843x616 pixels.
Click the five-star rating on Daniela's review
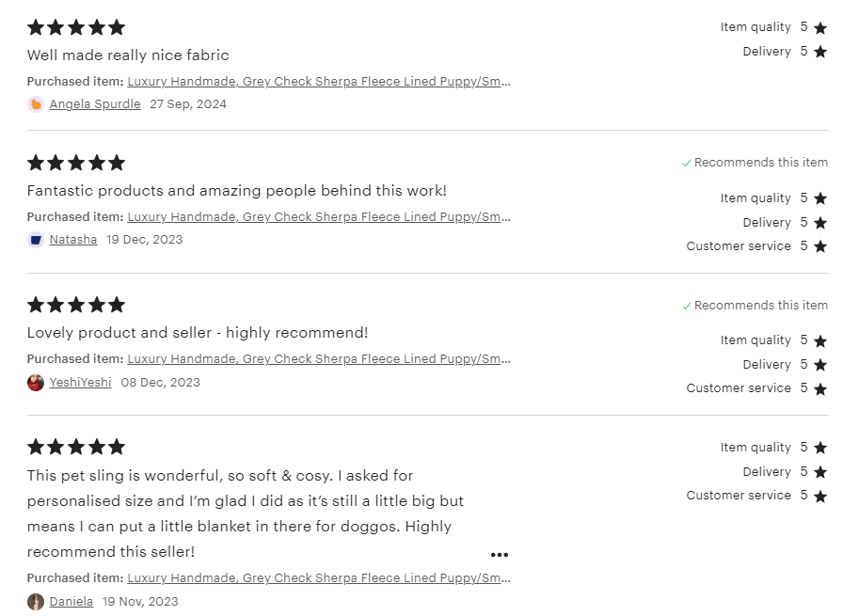(x=76, y=447)
